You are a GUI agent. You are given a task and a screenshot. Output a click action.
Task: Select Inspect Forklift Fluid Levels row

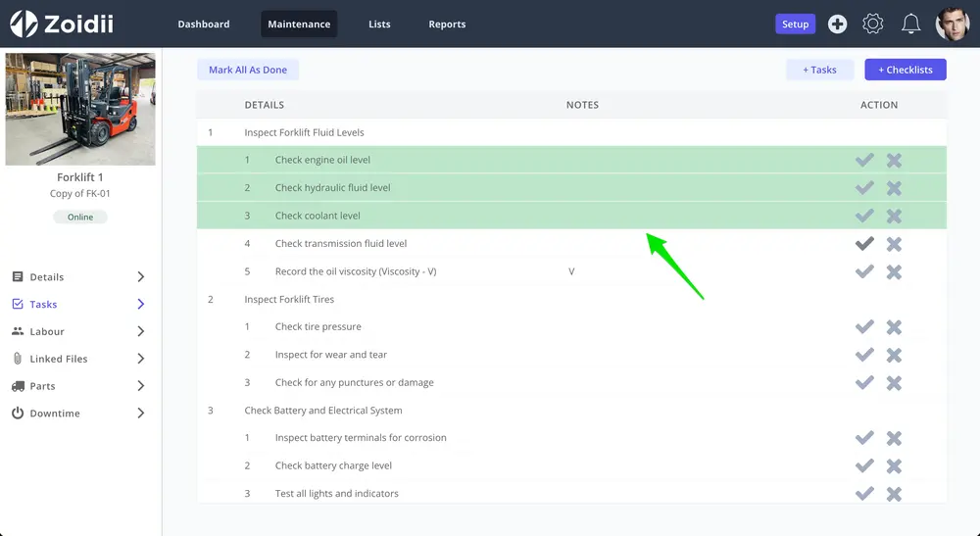[x=571, y=132]
